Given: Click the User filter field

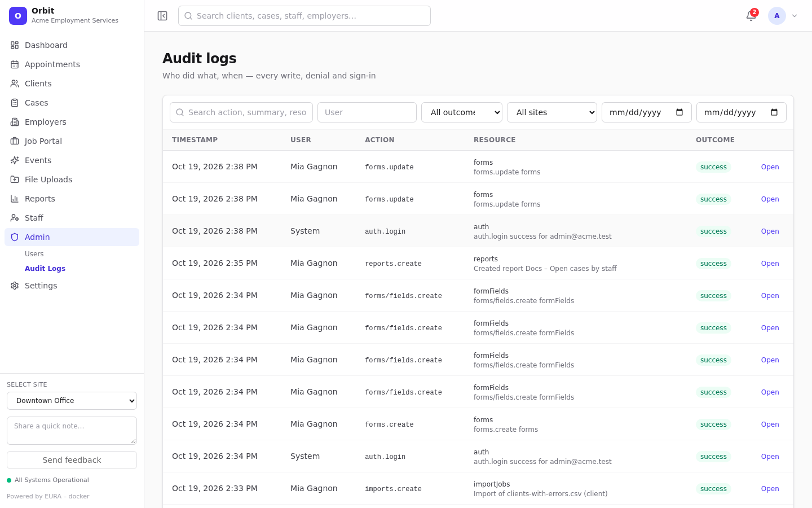Looking at the screenshot, I should [367, 112].
